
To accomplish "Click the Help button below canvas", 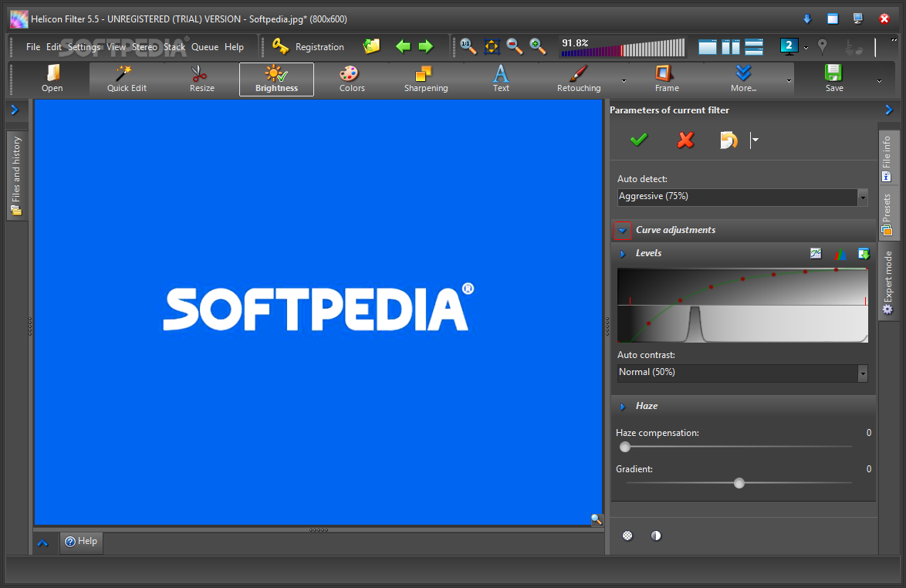I will pyautogui.click(x=81, y=542).
